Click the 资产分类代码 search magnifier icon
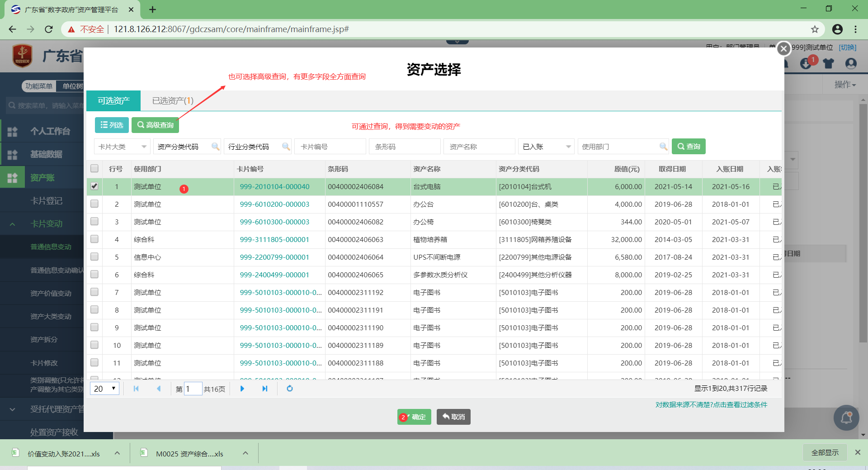This screenshot has height=470, width=868. click(215, 147)
